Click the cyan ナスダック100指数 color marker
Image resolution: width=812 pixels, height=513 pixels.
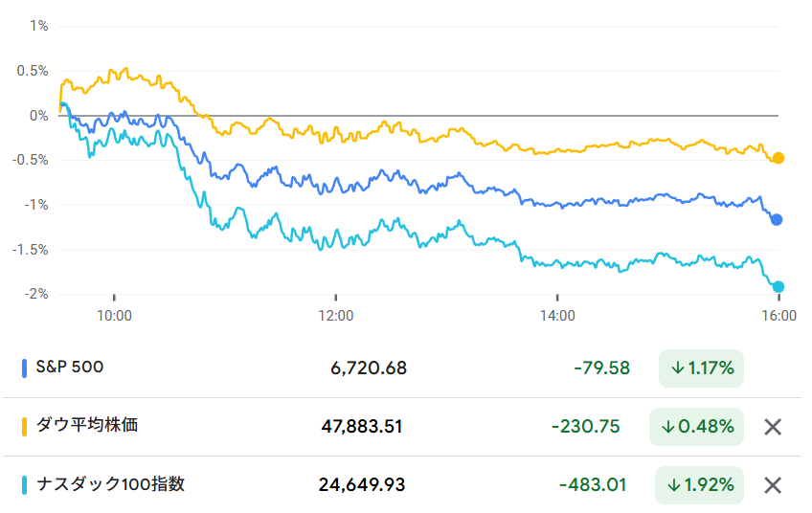click(x=24, y=484)
